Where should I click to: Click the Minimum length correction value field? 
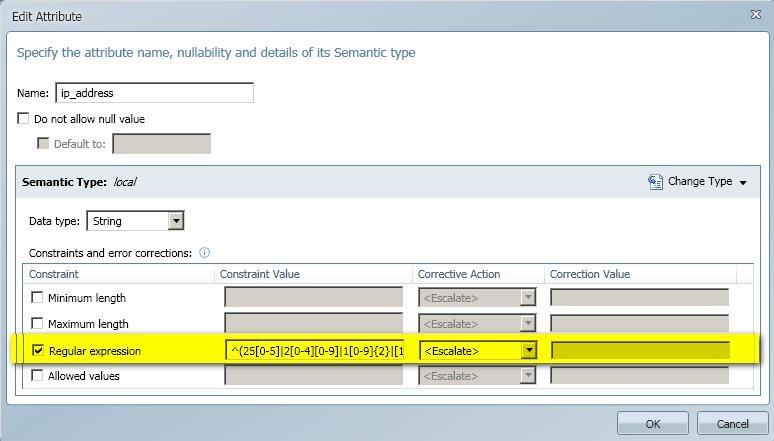point(640,298)
